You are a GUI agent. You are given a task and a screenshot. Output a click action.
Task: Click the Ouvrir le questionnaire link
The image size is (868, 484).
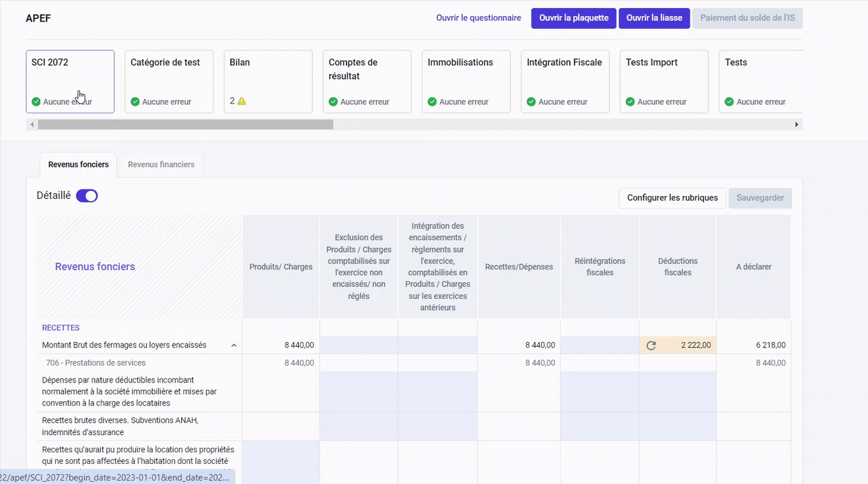tap(478, 18)
